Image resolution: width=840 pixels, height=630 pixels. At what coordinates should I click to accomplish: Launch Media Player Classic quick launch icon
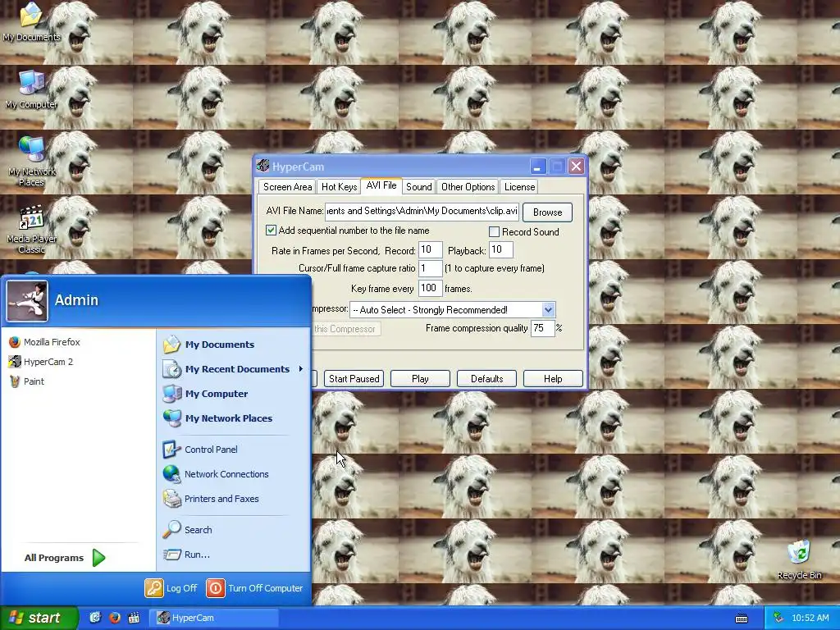(134, 618)
